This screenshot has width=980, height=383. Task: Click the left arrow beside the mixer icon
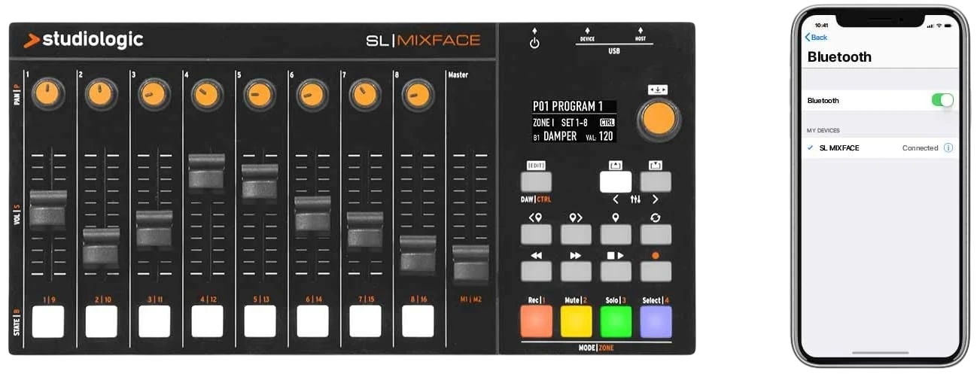(x=616, y=199)
